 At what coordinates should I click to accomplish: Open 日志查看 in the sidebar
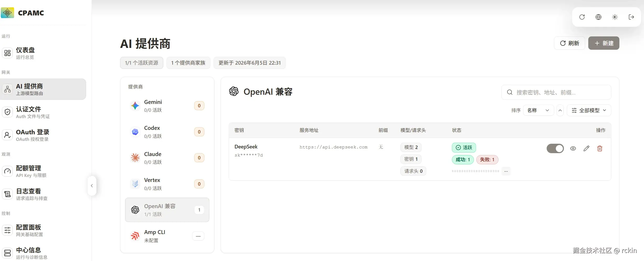(x=43, y=194)
